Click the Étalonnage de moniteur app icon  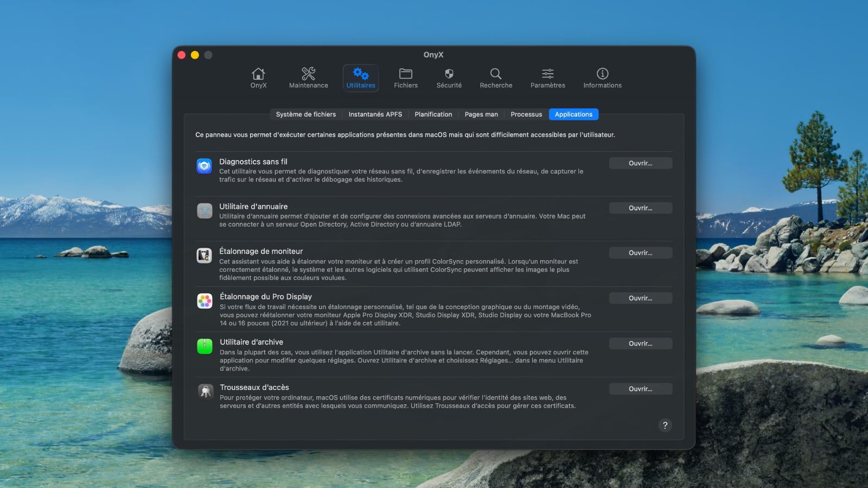204,256
